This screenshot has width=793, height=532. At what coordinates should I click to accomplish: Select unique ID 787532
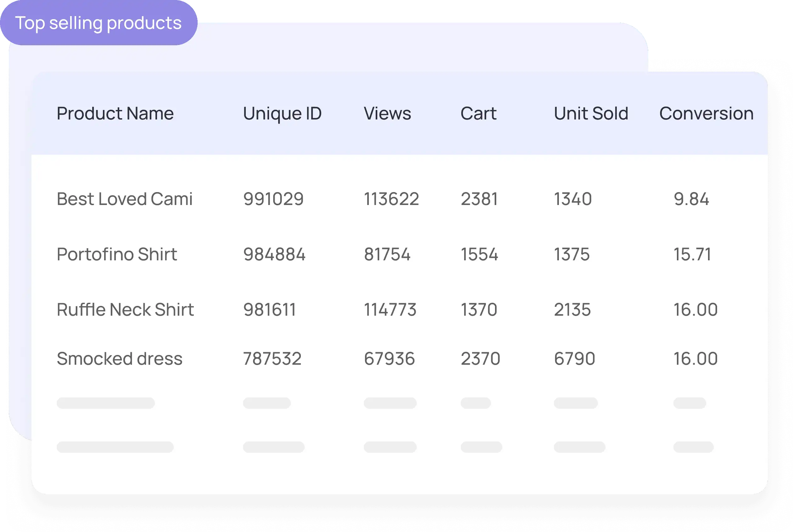click(272, 359)
